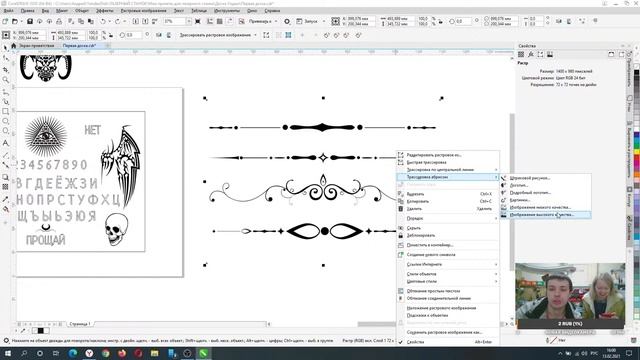Select the Zoom magnifier tool
Viewport: 640px width, 360px height.
pos(5,80)
